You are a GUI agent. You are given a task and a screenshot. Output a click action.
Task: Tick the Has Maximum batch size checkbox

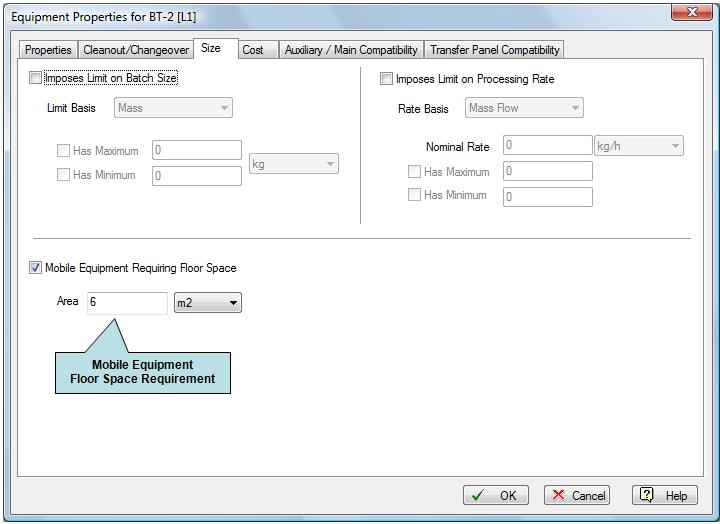64,151
